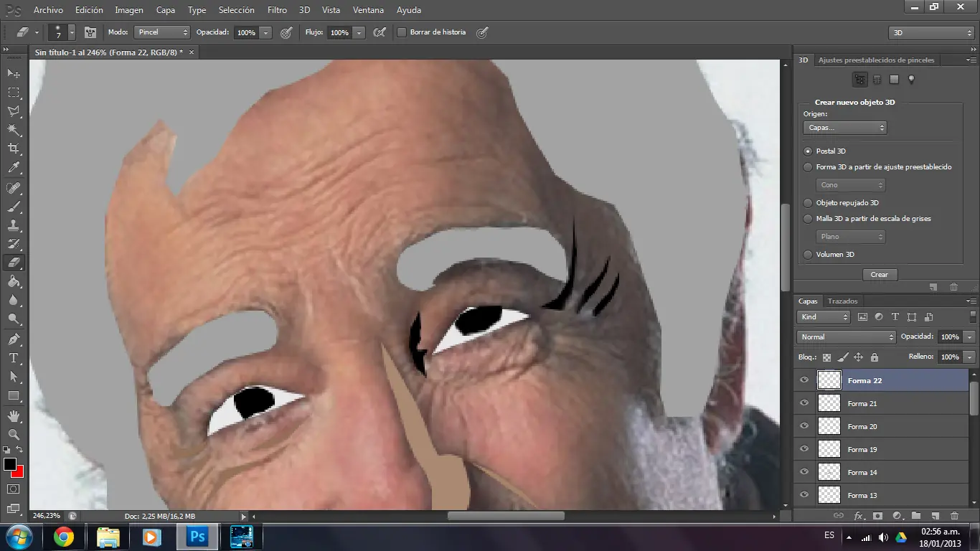The width and height of the screenshot is (980, 551).
Task: Select the Spot Healing Brush tool
Action: (14, 188)
